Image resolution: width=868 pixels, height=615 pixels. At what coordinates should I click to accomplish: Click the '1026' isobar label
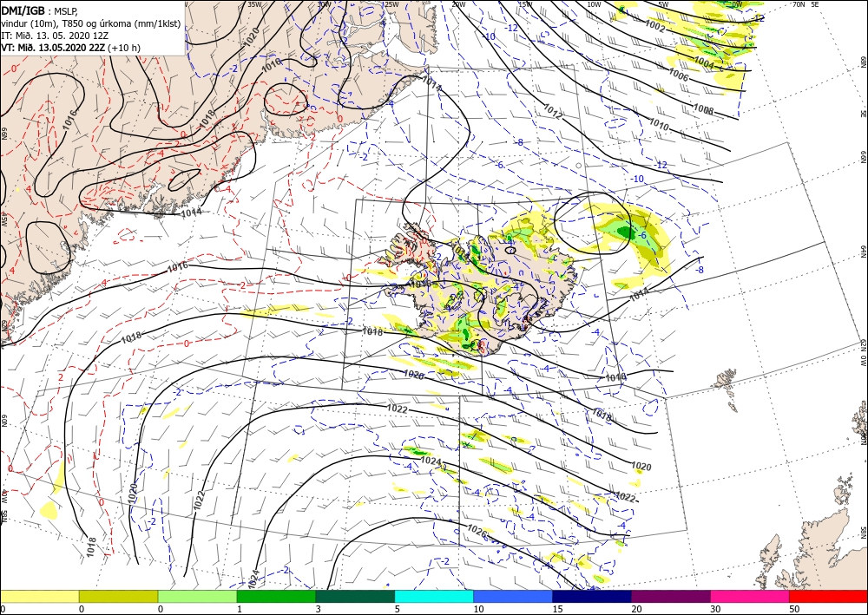(x=477, y=532)
